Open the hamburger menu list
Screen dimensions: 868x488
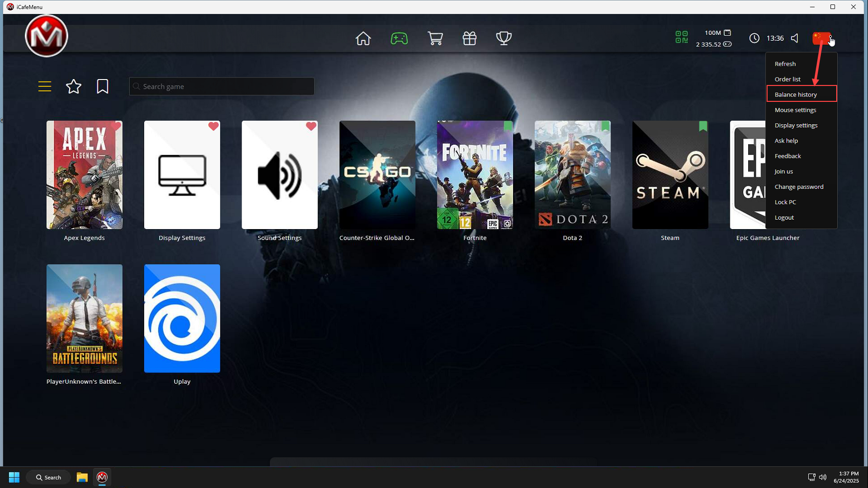[45, 86]
